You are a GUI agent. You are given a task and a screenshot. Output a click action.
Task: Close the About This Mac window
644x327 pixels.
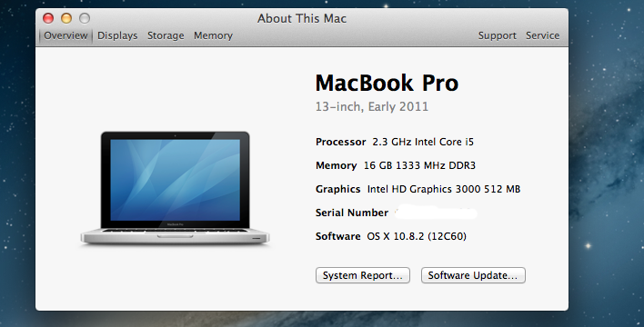point(48,18)
